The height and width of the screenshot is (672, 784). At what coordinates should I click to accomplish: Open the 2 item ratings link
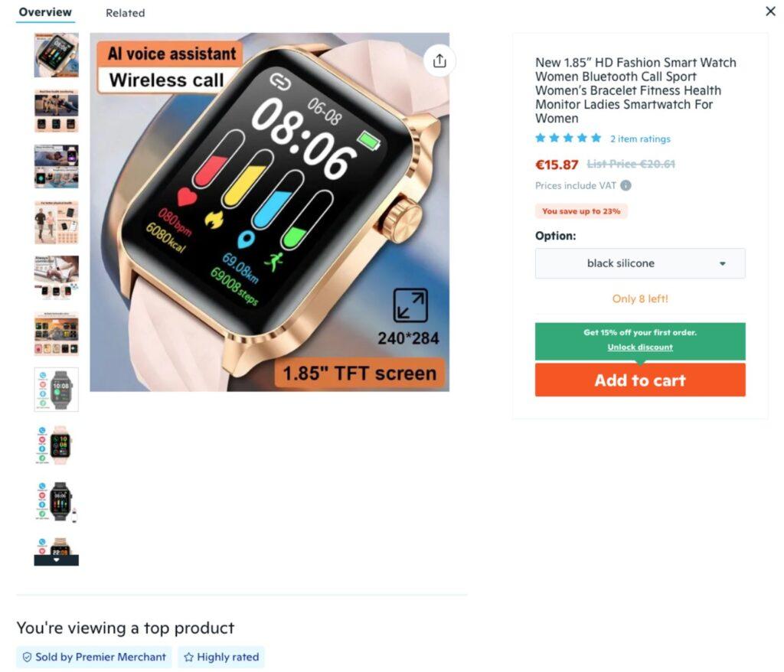click(x=640, y=139)
